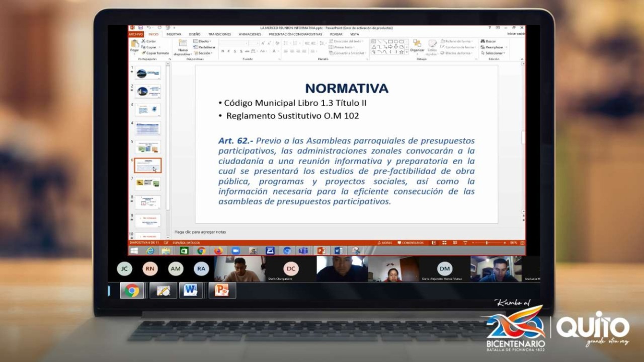The height and width of the screenshot is (362, 644).
Task: Click the PowerPoint icon on the shared taskbar
Action: (x=320, y=251)
